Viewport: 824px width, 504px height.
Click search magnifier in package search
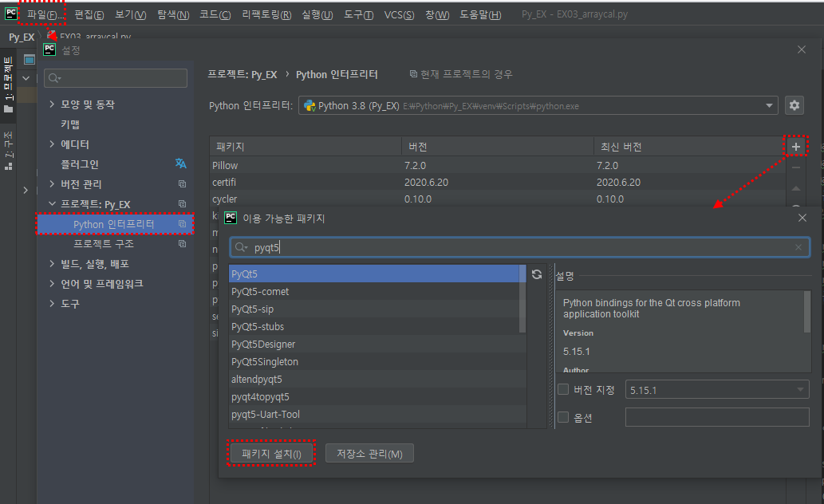(x=241, y=247)
